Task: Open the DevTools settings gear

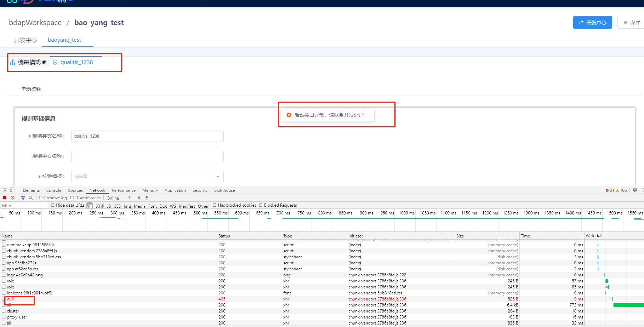Action: click(x=634, y=190)
